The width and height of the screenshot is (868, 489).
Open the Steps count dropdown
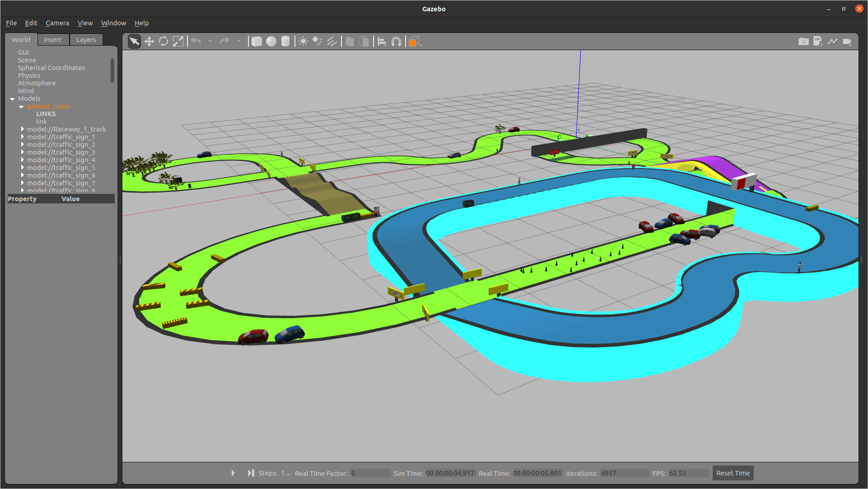click(x=285, y=473)
